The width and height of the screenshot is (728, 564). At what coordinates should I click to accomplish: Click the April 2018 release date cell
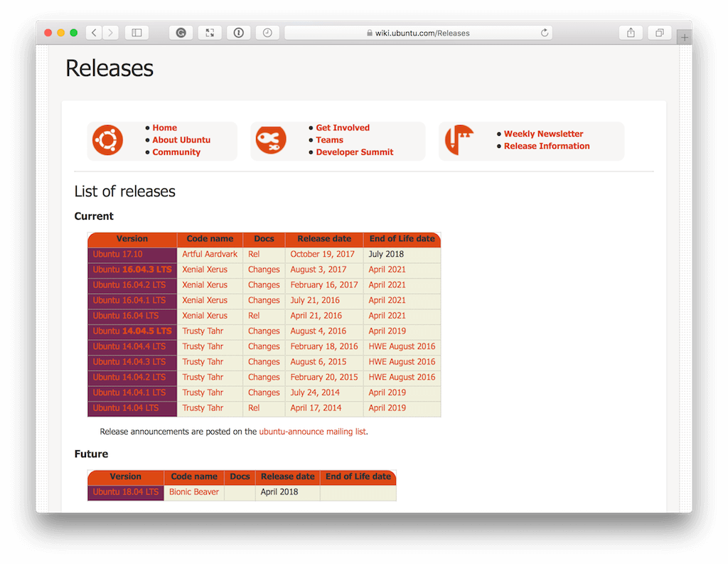[x=279, y=491]
